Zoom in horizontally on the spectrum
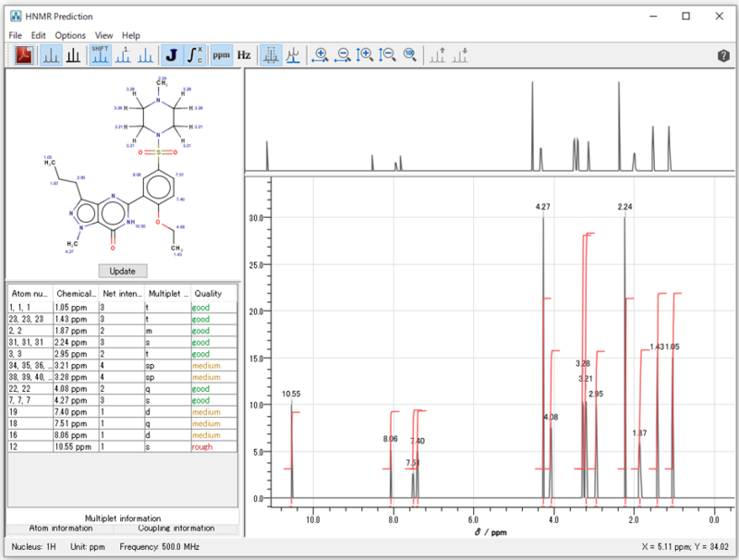The height and width of the screenshot is (560, 739). (x=320, y=55)
